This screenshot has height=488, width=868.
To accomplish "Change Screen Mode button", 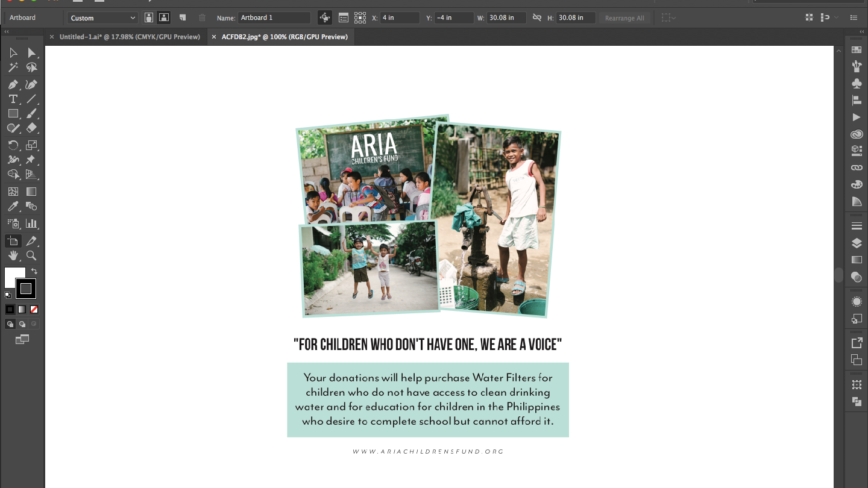I will click(22, 340).
